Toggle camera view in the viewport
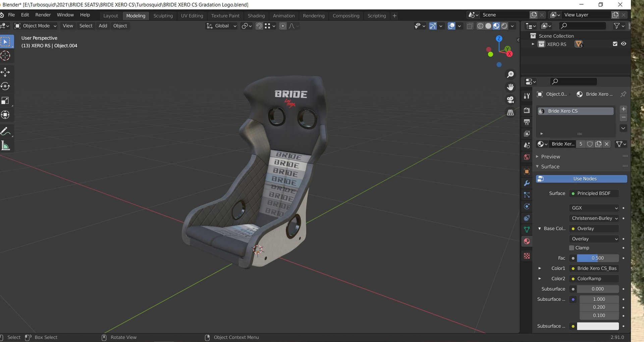This screenshot has width=644, height=342. click(511, 100)
